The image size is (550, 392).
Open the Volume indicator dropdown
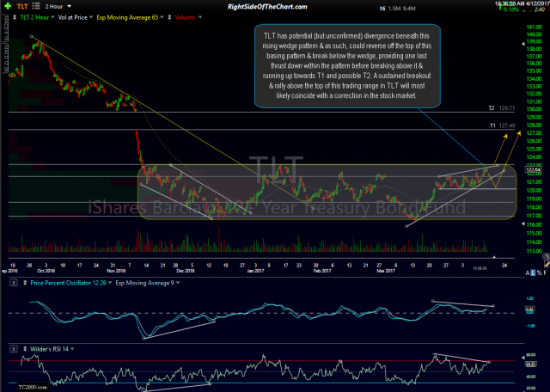pyautogui.click(x=200, y=17)
